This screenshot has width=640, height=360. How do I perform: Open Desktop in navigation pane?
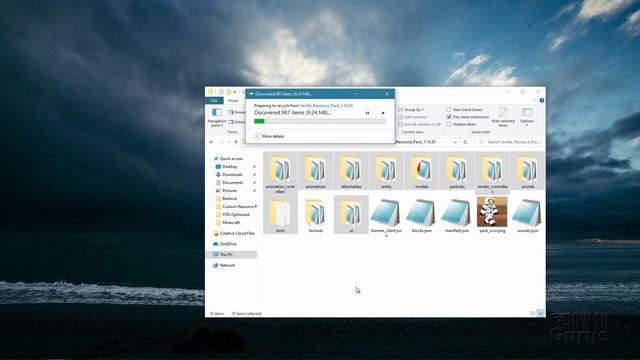pyautogui.click(x=229, y=167)
